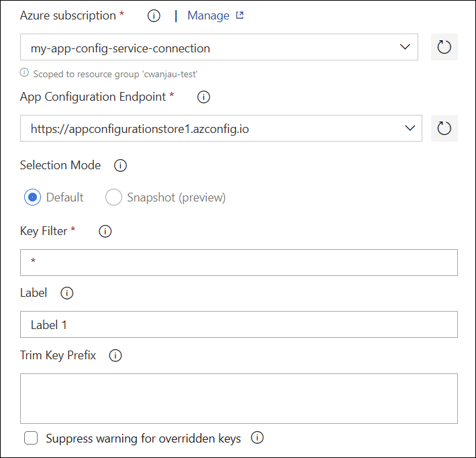Click info icon beside App Configuration Endpoint
476x458 pixels.
[203, 97]
